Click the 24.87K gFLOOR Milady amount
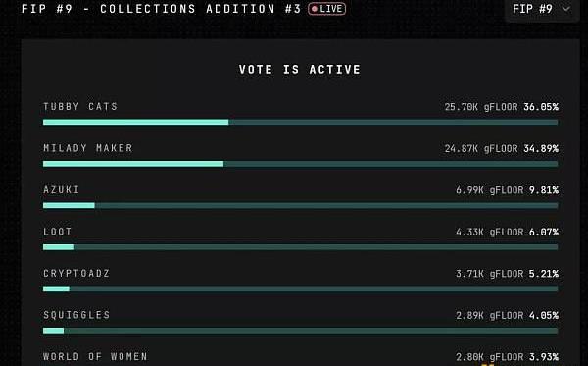 click(481, 148)
